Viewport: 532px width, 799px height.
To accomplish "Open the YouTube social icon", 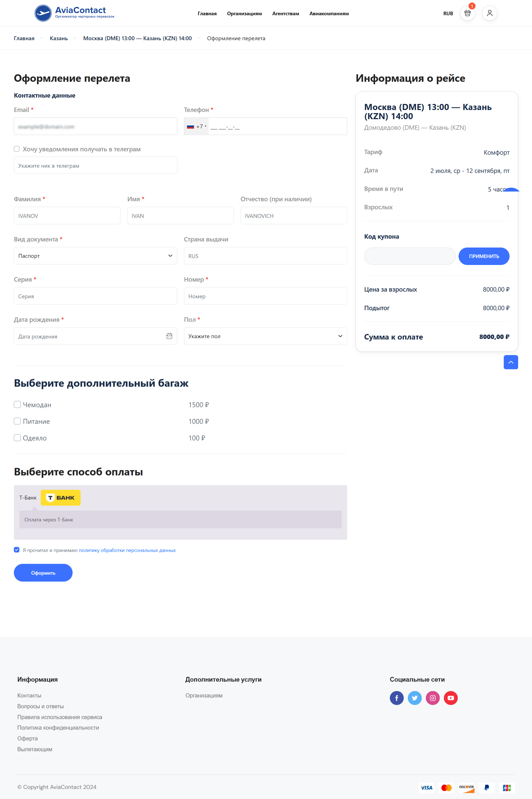I will 451,698.
